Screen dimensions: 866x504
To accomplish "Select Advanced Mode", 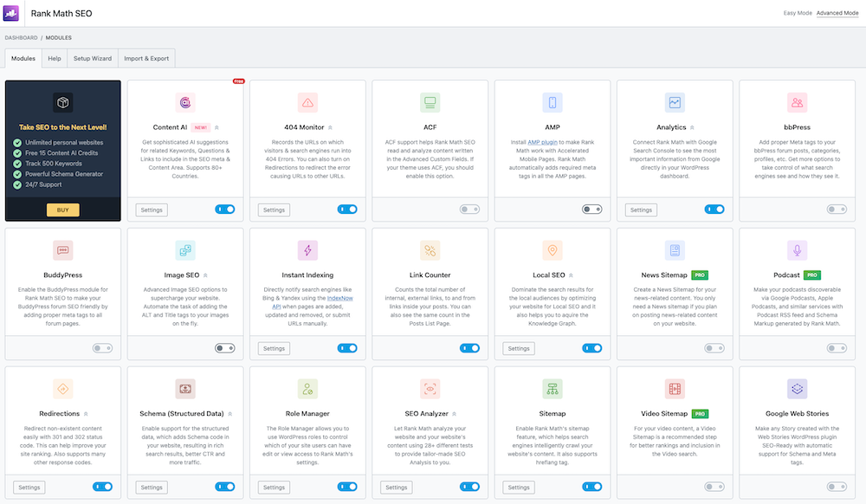I will tap(837, 13).
